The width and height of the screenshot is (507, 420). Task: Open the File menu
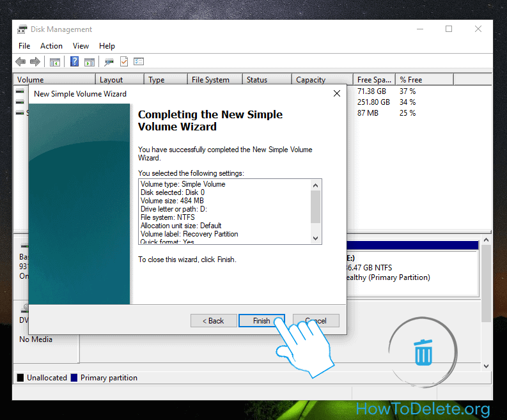pyautogui.click(x=24, y=46)
